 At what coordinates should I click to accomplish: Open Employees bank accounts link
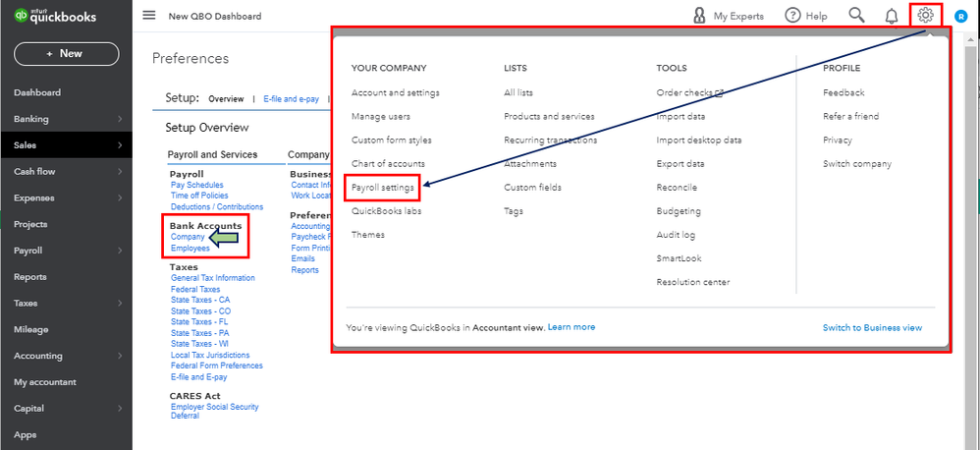190,249
